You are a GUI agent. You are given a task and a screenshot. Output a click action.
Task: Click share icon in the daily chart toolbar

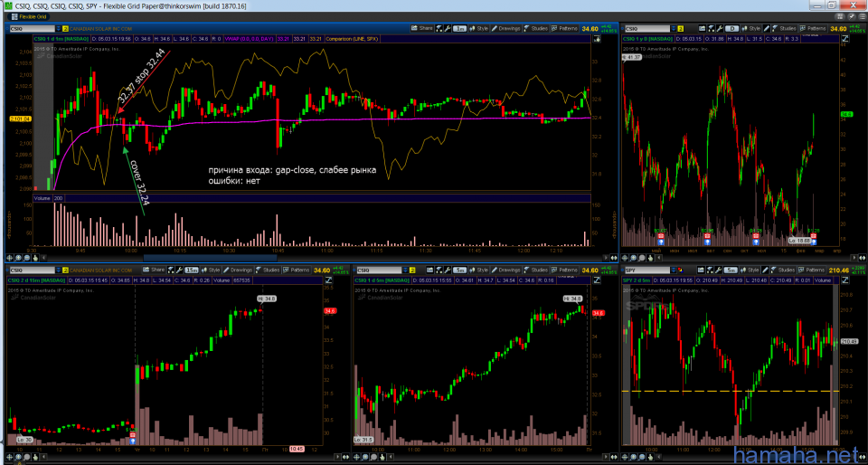pos(702,28)
